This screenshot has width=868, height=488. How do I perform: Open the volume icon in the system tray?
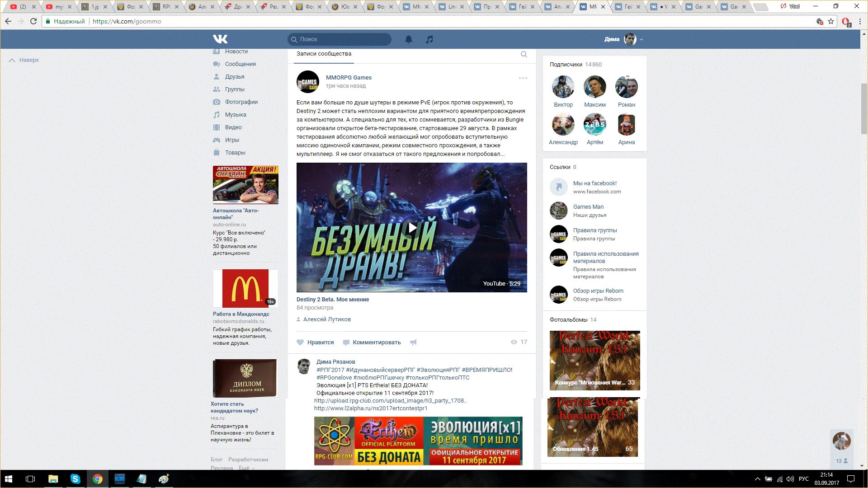tap(790, 479)
